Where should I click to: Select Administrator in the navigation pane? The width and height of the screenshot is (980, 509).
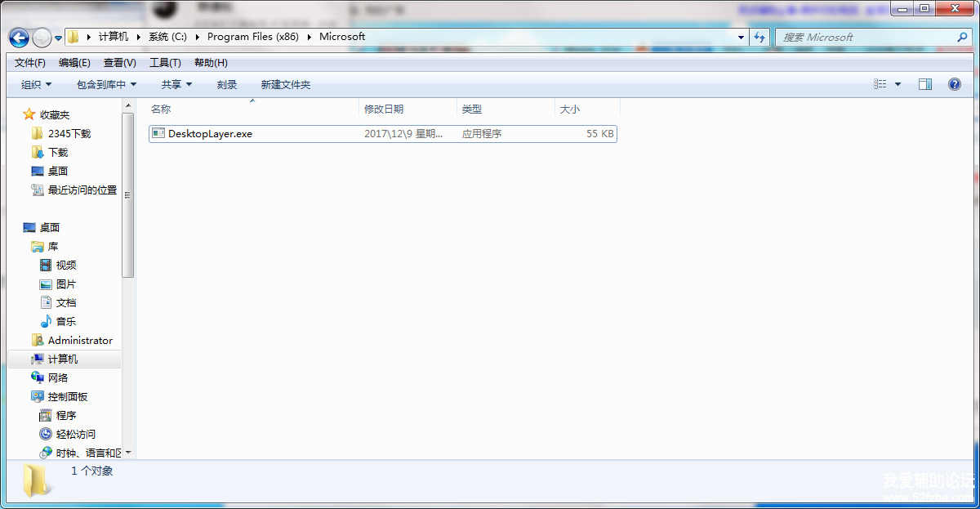(80, 340)
